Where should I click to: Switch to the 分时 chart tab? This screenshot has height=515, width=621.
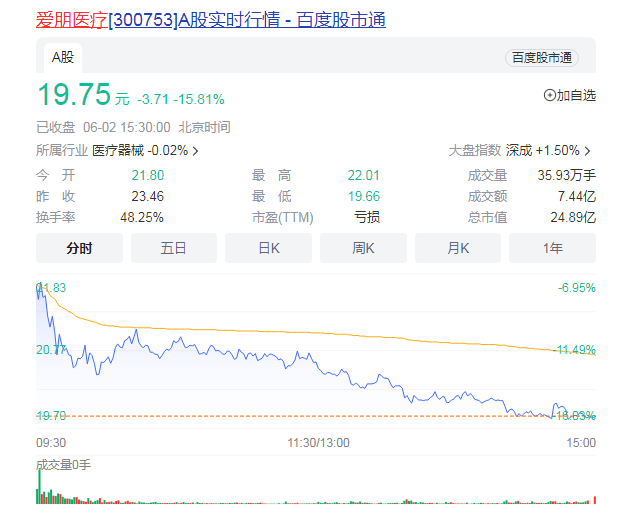pyautogui.click(x=79, y=248)
